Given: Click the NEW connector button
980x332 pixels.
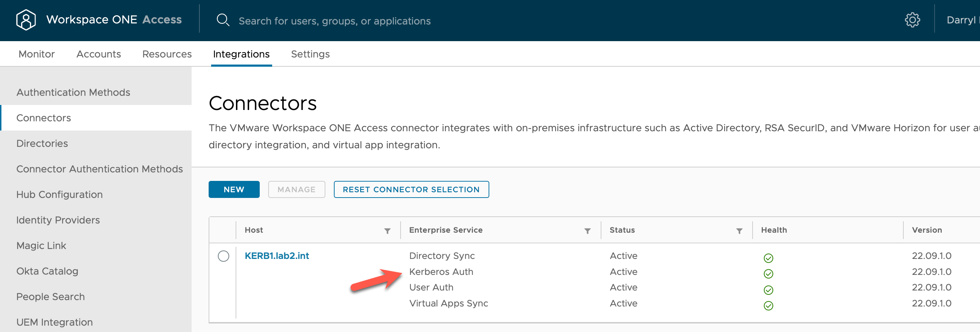Looking at the screenshot, I should tap(233, 189).
